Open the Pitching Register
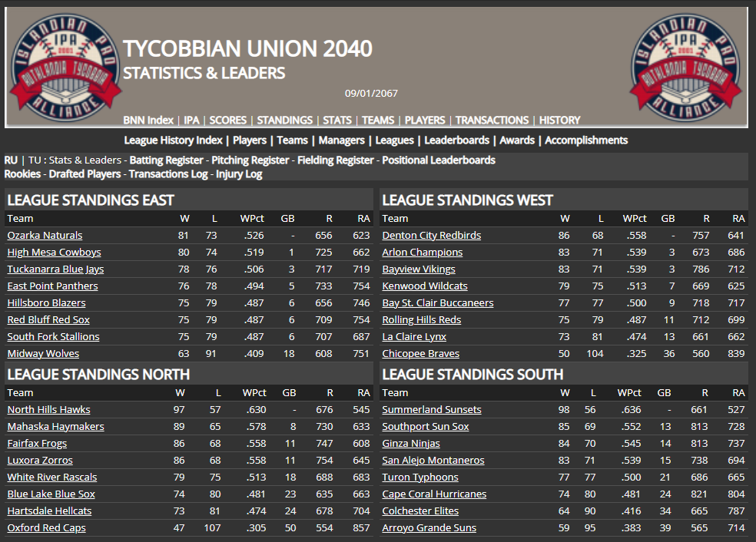Screen dimensions: 756x542 [250, 160]
